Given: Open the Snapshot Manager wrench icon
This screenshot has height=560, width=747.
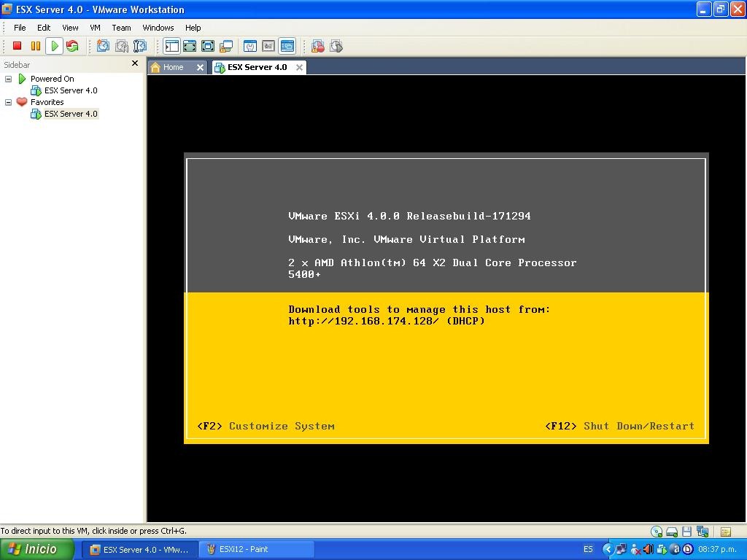Looking at the screenshot, I should coord(139,46).
